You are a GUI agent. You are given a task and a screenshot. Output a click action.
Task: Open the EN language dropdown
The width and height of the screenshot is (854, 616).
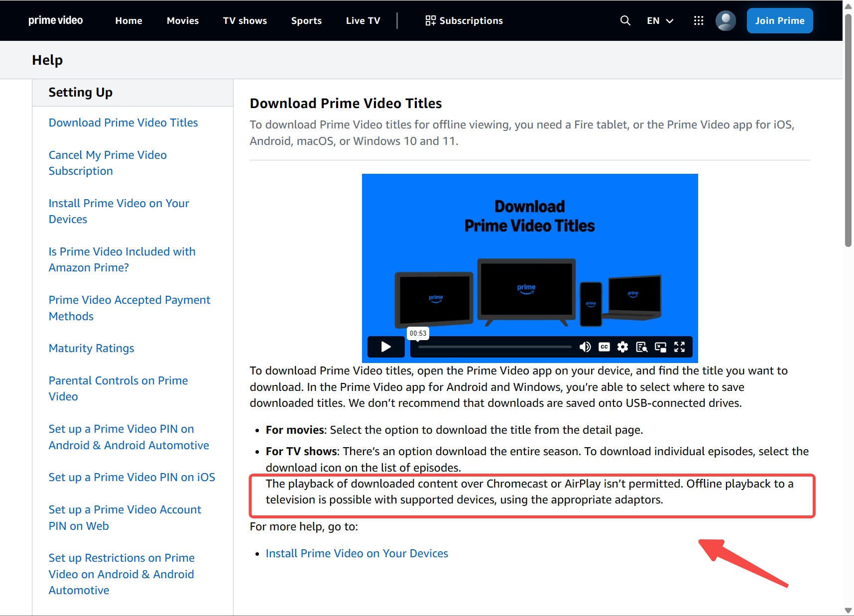coord(660,20)
